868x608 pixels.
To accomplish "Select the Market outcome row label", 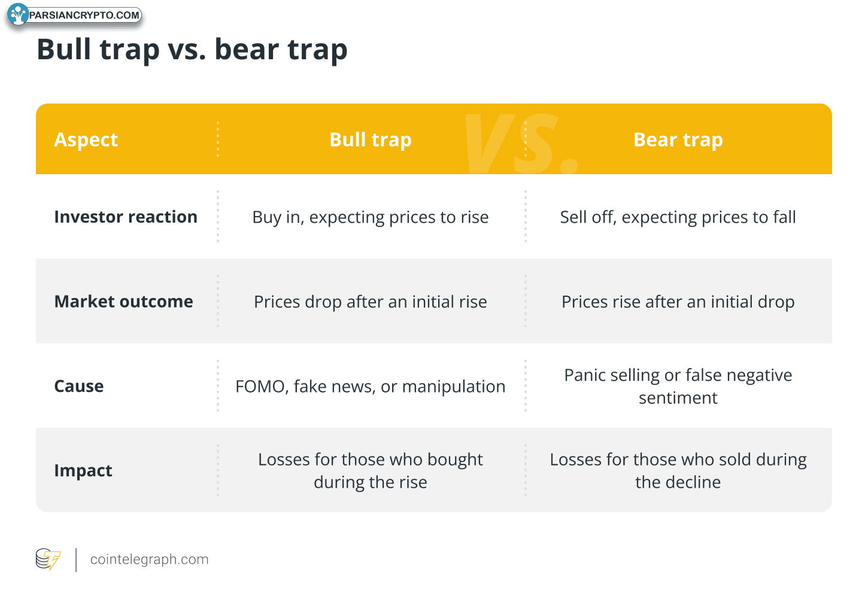I will click(x=124, y=301).
